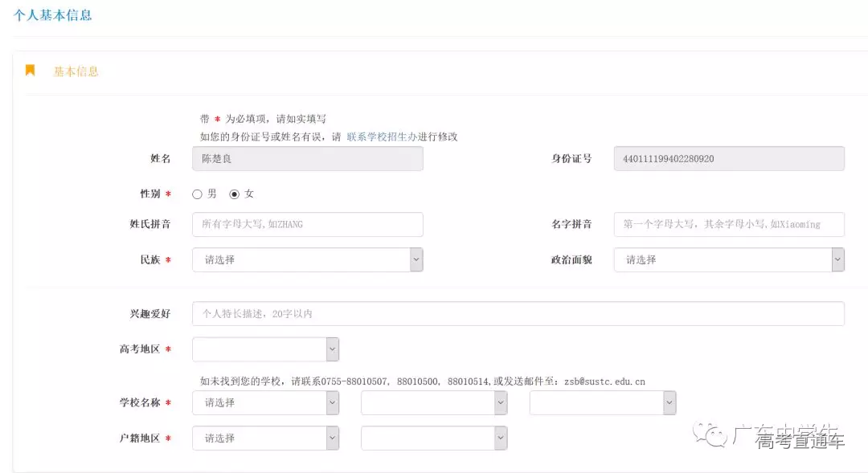
Task: Select the 男 radio button
Action: coord(198,194)
